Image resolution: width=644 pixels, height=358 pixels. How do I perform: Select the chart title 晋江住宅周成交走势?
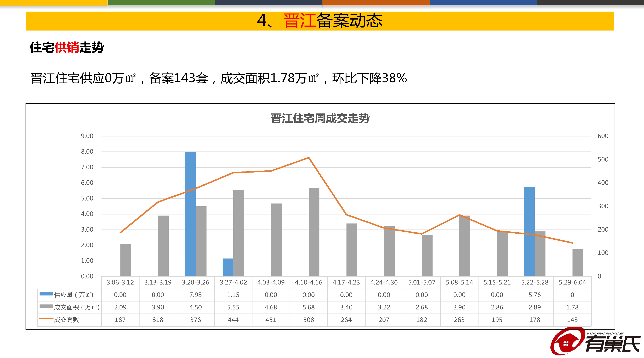click(x=320, y=118)
